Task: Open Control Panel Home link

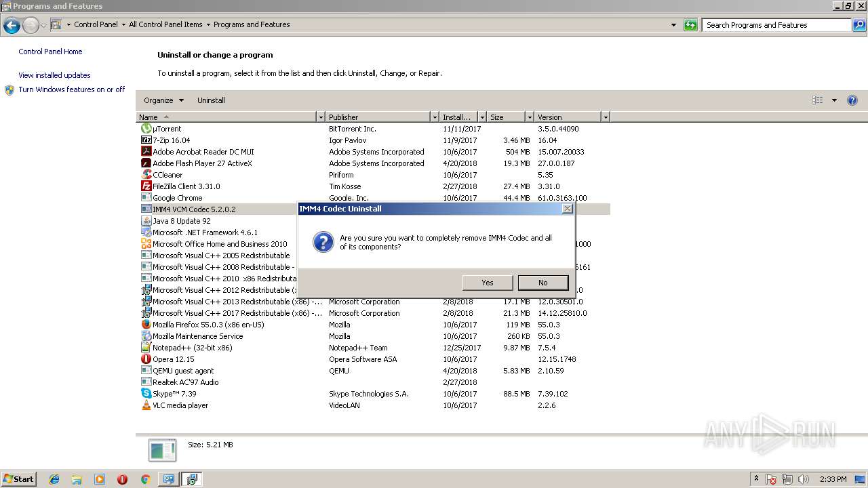Action: click(x=50, y=52)
